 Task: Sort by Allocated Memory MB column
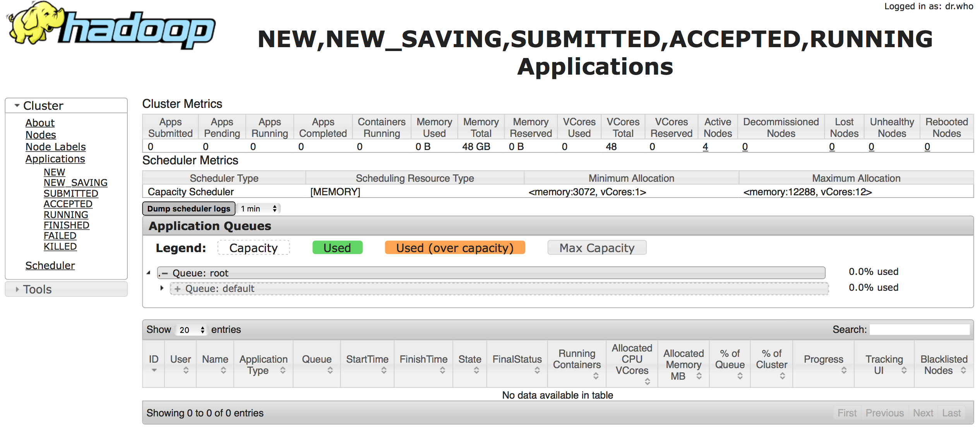[683, 364]
